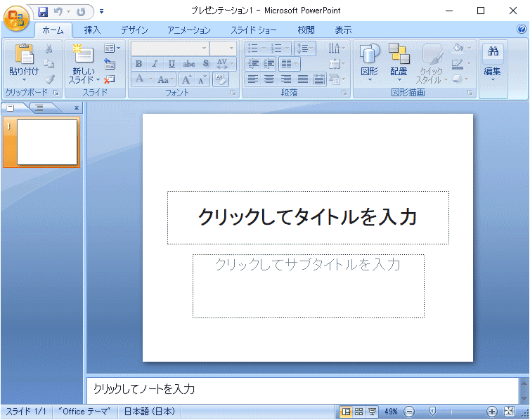Image resolution: width=530 pixels, height=420 pixels.
Task: Click the Help question mark icon
Action: tap(522, 29)
